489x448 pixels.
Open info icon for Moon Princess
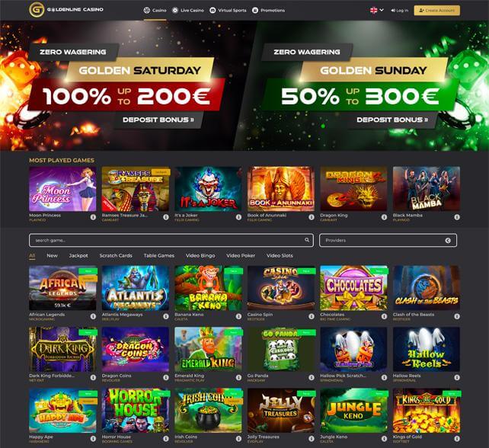[93, 217]
